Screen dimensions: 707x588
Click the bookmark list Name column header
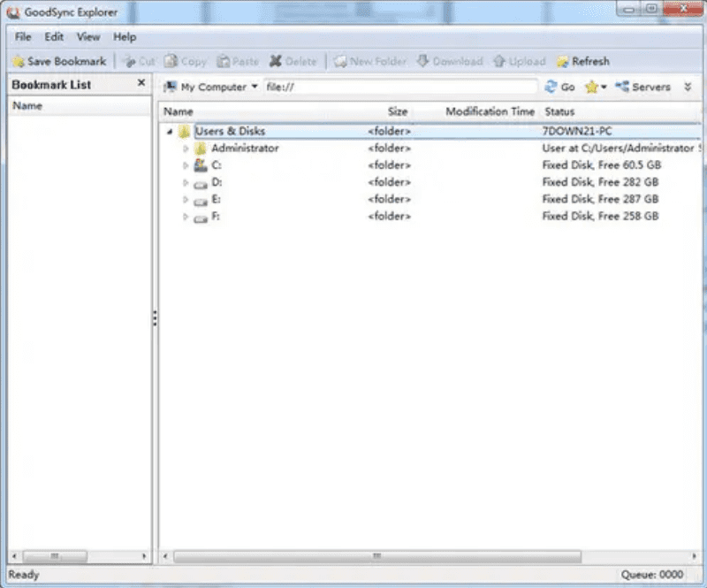click(x=27, y=105)
